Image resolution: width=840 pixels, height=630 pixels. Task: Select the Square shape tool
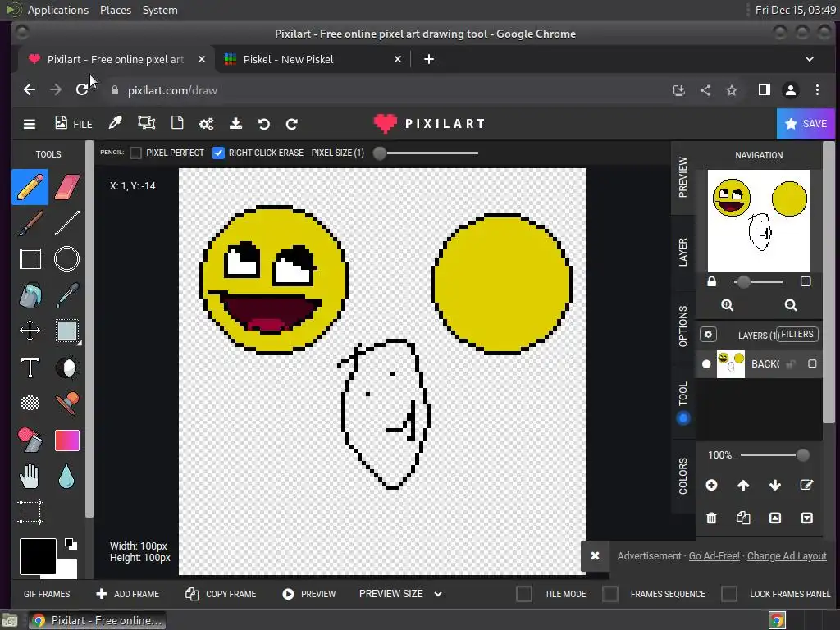[x=30, y=258]
